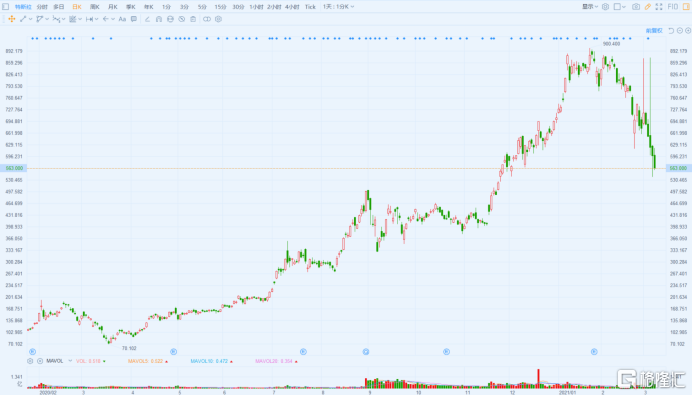The height and width of the screenshot is (396, 692).
Task: Click the MAVOL5 orange value label
Action: (147, 361)
